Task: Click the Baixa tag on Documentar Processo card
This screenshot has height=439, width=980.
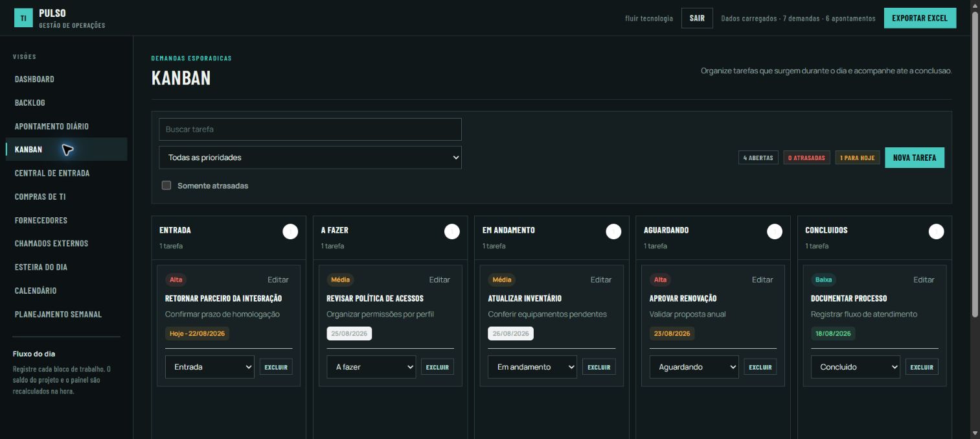Action: point(823,279)
